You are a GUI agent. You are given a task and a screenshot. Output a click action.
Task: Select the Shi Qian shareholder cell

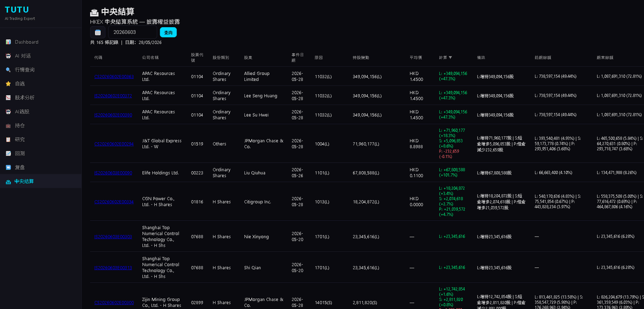click(x=252, y=268)
